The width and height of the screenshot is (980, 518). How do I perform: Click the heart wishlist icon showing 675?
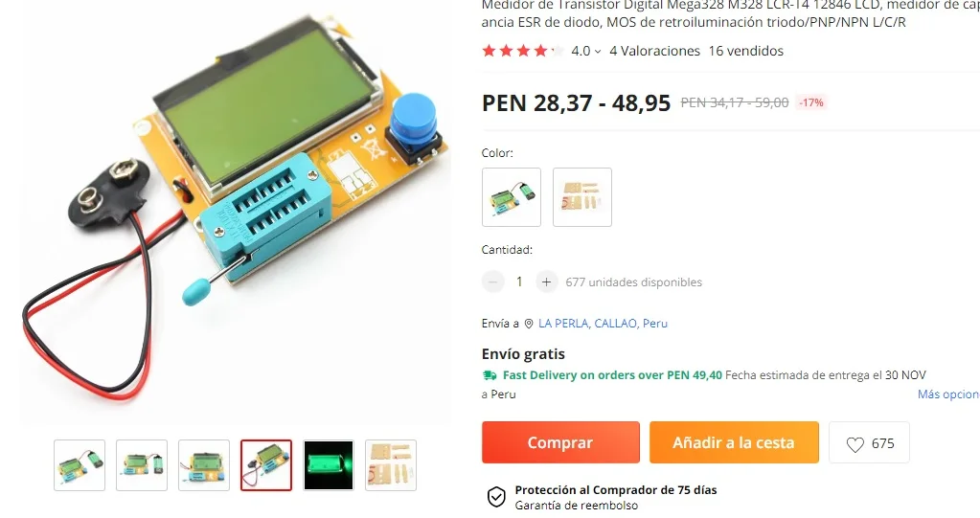click(x=855, y=444)
